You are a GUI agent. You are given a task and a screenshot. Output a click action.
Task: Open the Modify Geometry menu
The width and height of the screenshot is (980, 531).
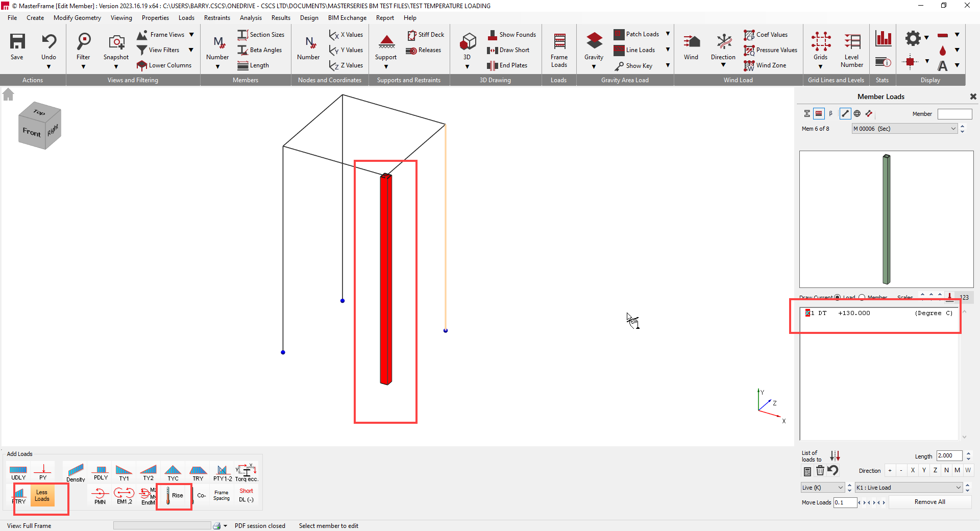click(77, 18)
